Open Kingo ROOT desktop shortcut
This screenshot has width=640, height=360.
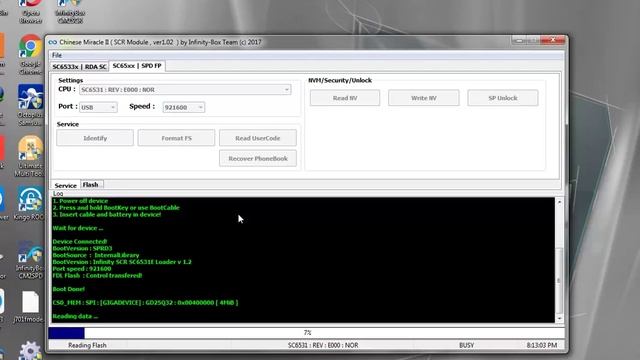29,204
